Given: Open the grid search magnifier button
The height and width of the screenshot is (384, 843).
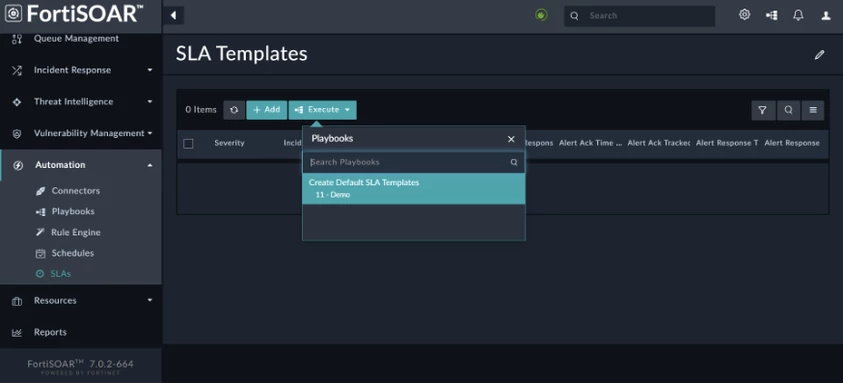Looking at the screenshot, I should coord(788,110).
